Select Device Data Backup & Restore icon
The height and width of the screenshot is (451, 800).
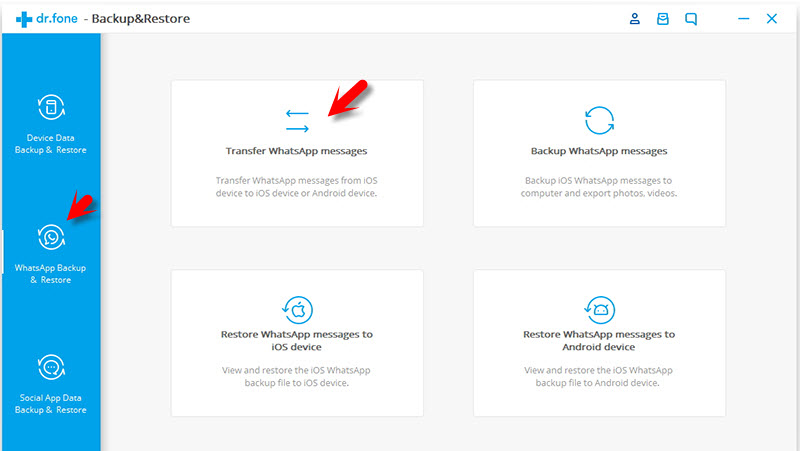51,107
